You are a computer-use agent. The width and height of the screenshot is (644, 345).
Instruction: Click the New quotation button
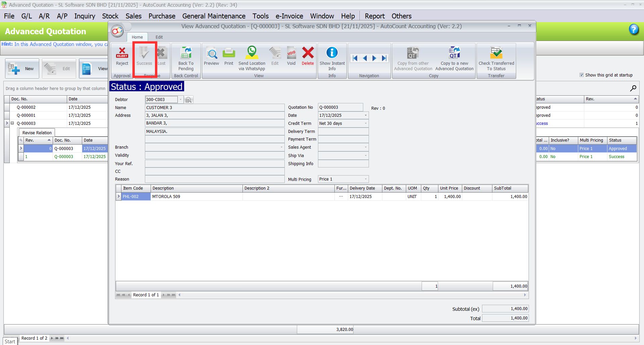(x=22, y=68)
